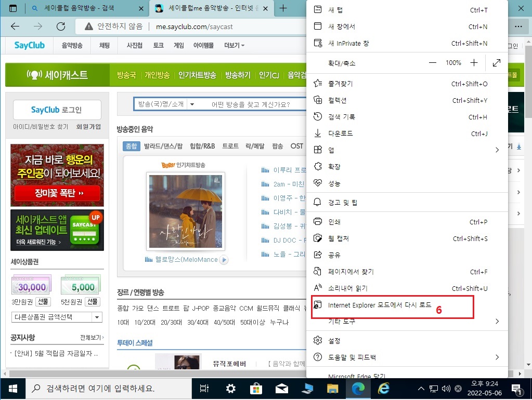532x400 pixels.
Task: Refresh the page with the reload icon
Action: tap(61, 26)
